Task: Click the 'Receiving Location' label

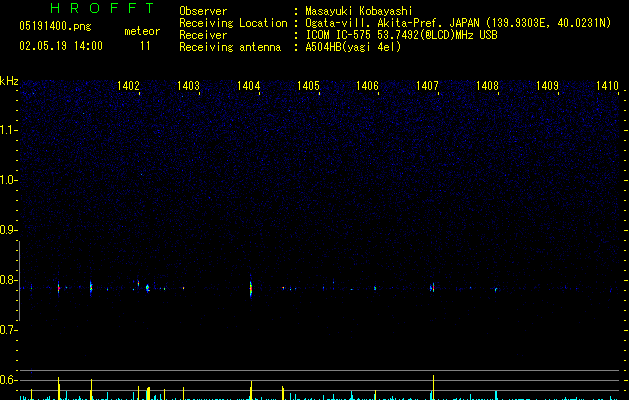Action: pos(233,23)
